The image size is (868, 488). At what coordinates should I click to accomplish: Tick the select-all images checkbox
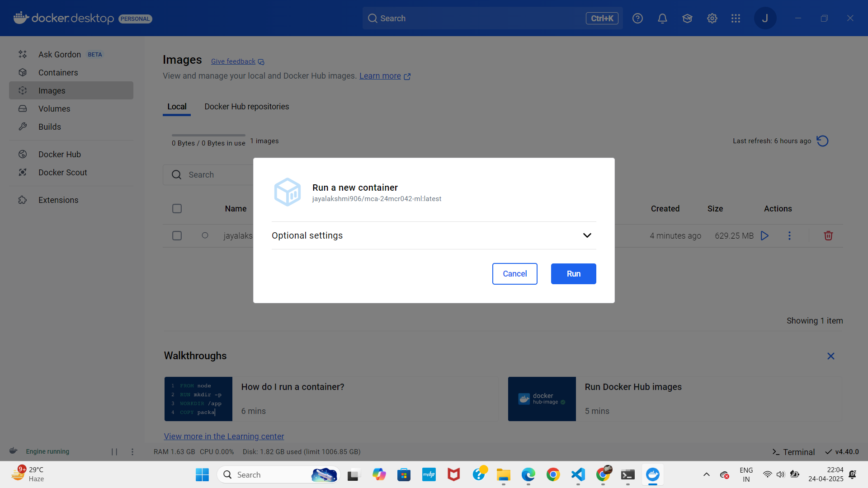click(x=177, y=208)
